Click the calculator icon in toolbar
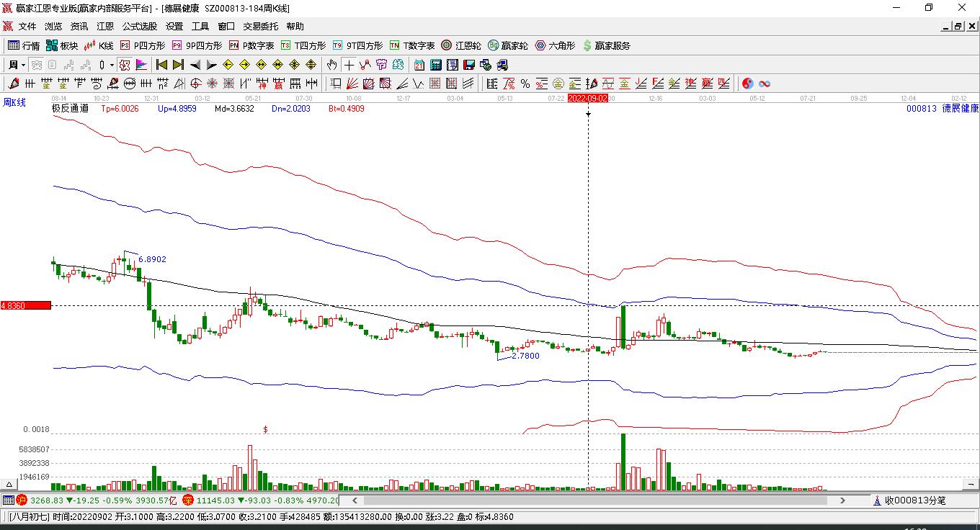980x530 pixels. 436,65
